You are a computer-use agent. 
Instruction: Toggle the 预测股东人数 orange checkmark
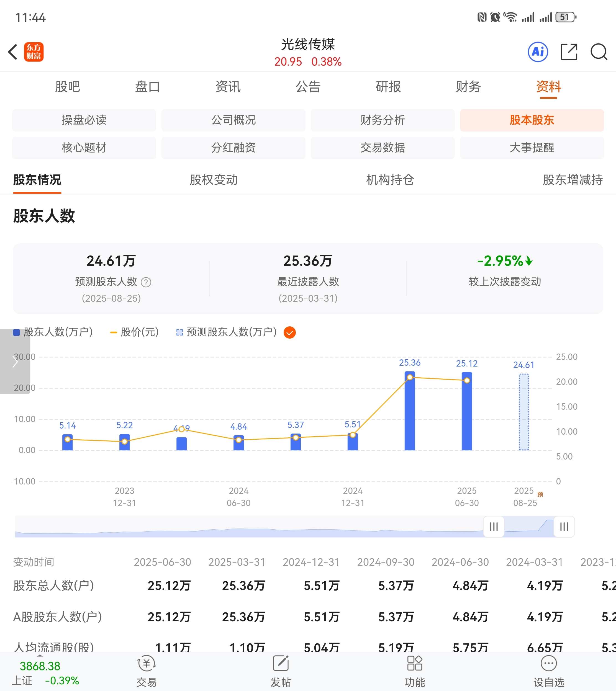[289, 332]
